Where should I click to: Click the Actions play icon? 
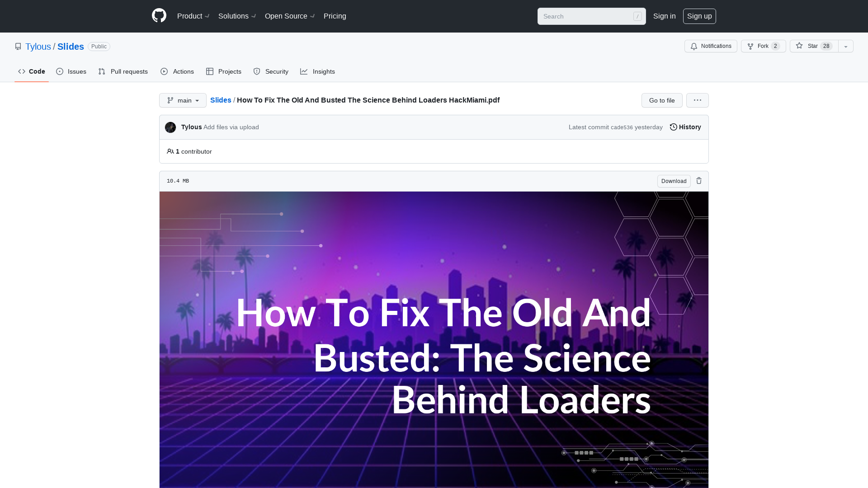point(164,71)
